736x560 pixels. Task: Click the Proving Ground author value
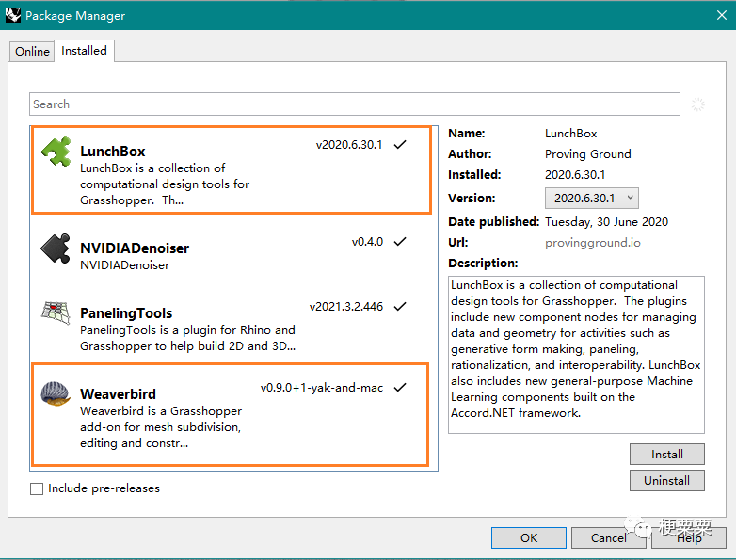tap(587, 154)
